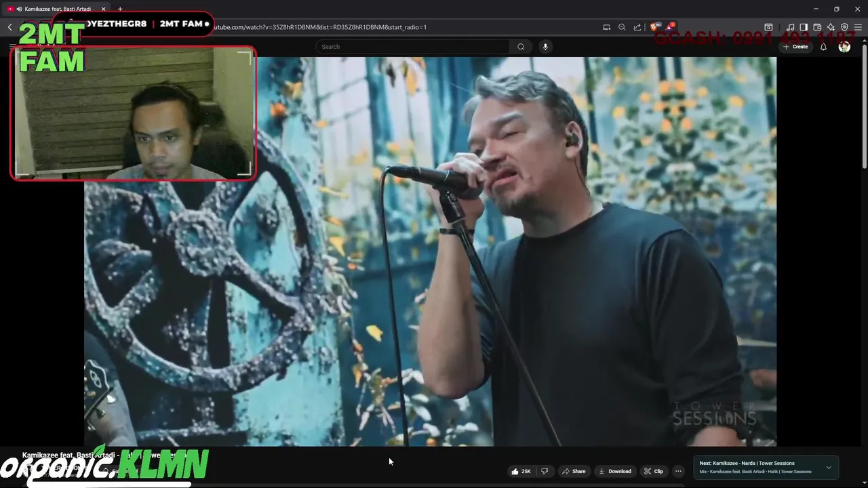The width and height of the screenshot is (868, 488).
Task: Open the Brave Wallet icon
Action: click(817, 27)
